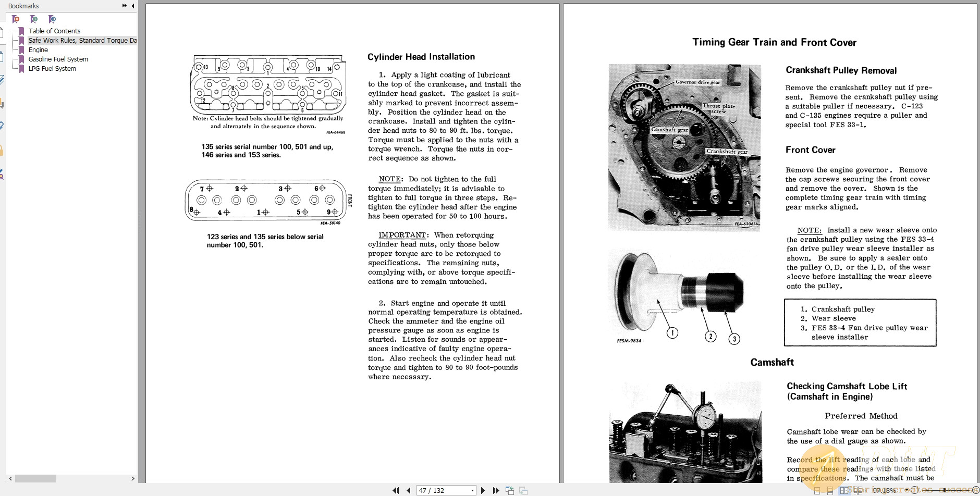Select continuous scrolling view mode
Screen dimensions: 980x496
830,490
